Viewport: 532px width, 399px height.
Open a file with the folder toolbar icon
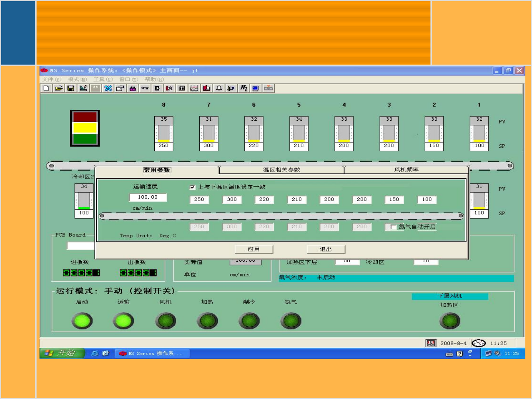58,88
